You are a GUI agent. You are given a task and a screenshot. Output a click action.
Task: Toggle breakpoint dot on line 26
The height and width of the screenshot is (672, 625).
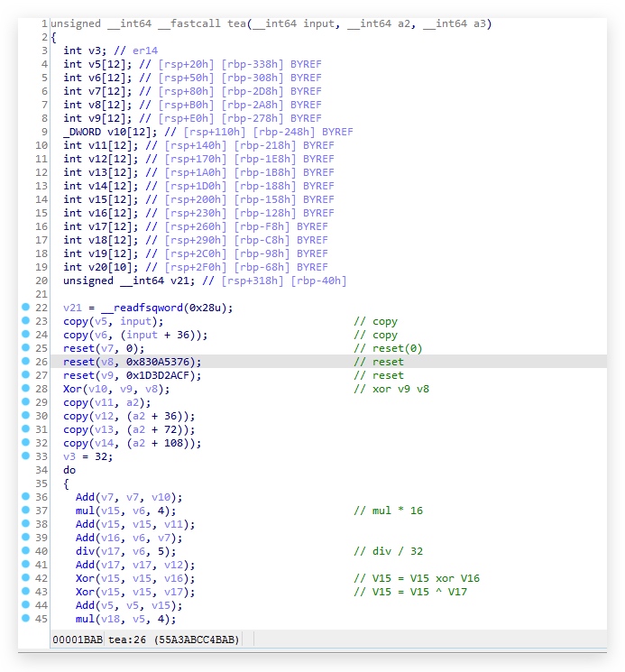[x=25, y=361]
